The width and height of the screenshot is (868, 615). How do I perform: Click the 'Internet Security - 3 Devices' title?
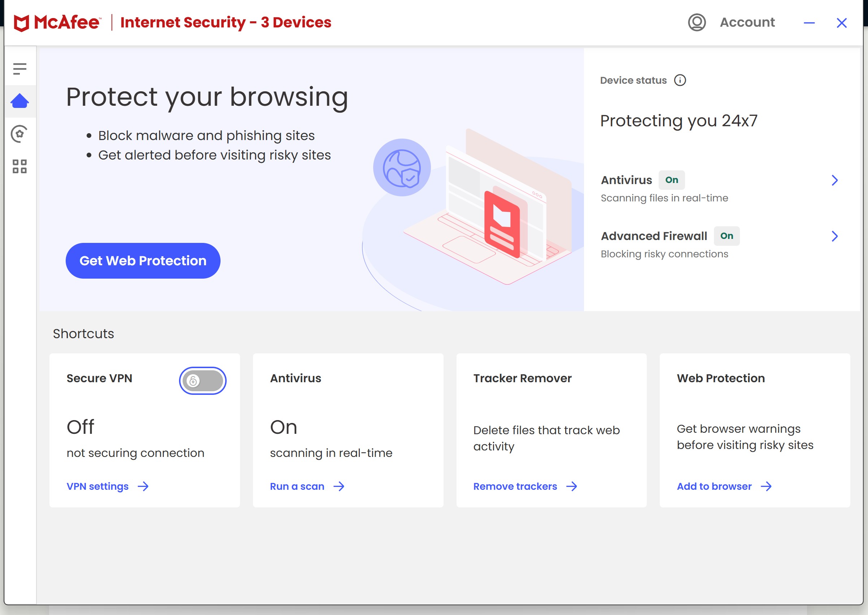(226, 22)
